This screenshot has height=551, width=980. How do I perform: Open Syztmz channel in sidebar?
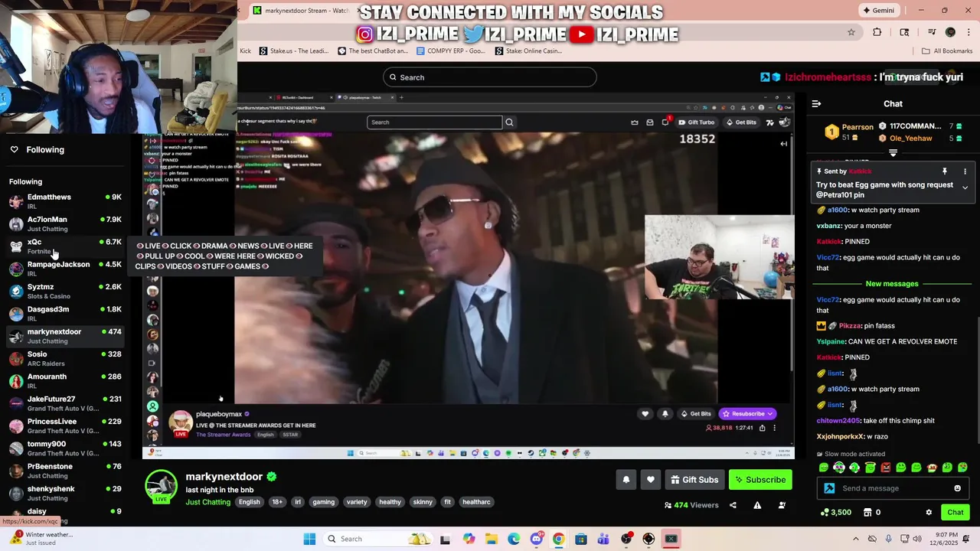pyautogui.click(x=65, y=291)
